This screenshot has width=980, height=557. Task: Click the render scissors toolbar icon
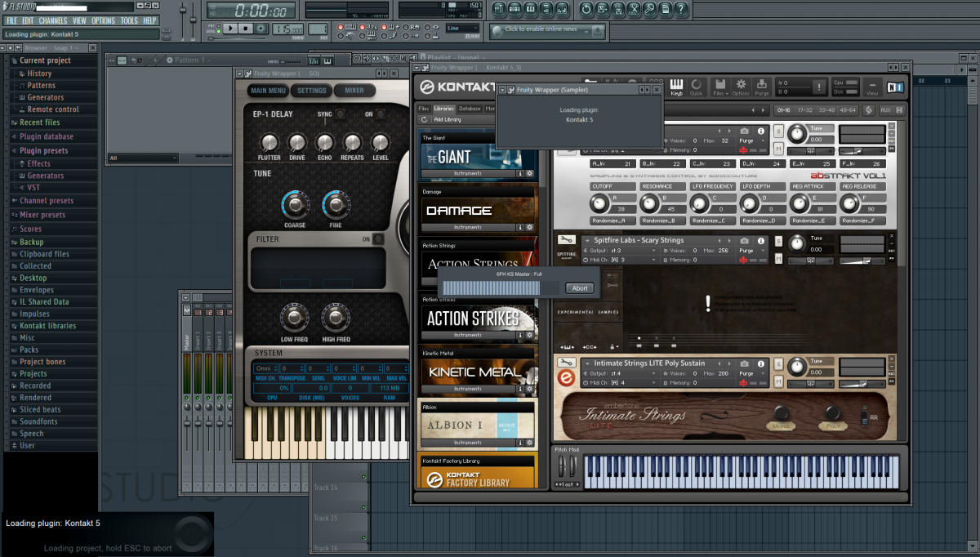pyautogui.click(x=634, y=9)
